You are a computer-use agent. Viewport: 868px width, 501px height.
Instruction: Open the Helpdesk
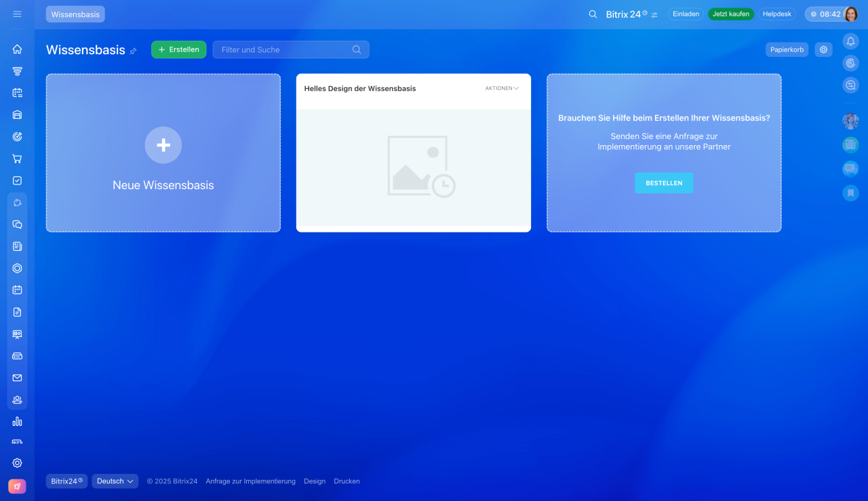click(777, 14)
